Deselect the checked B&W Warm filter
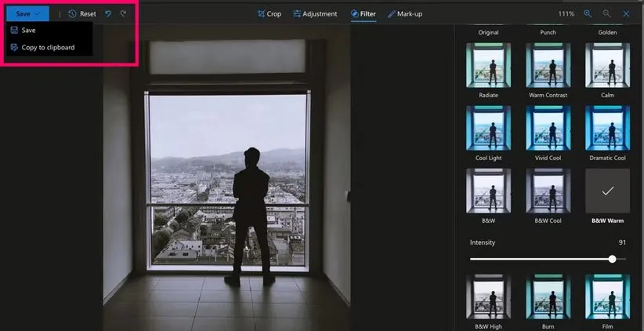 click(607, 191)
